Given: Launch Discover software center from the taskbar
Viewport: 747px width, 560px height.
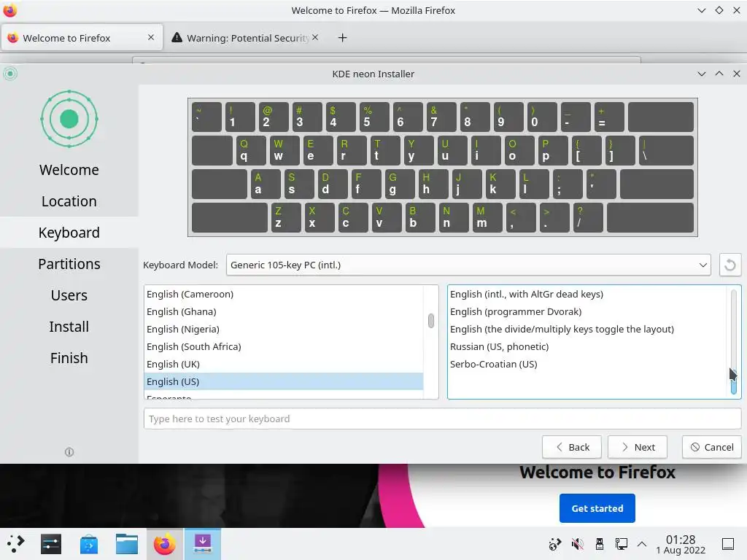Looking at the screenshot, I should tap(89, 544).
